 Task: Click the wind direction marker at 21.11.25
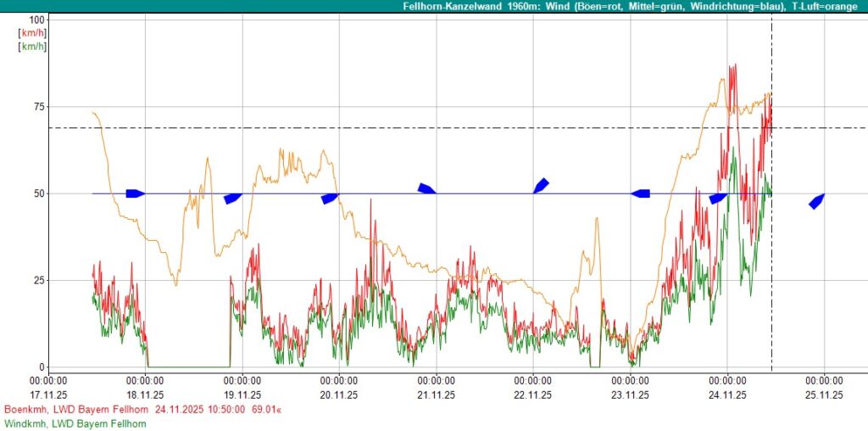(x=426, y=188)
